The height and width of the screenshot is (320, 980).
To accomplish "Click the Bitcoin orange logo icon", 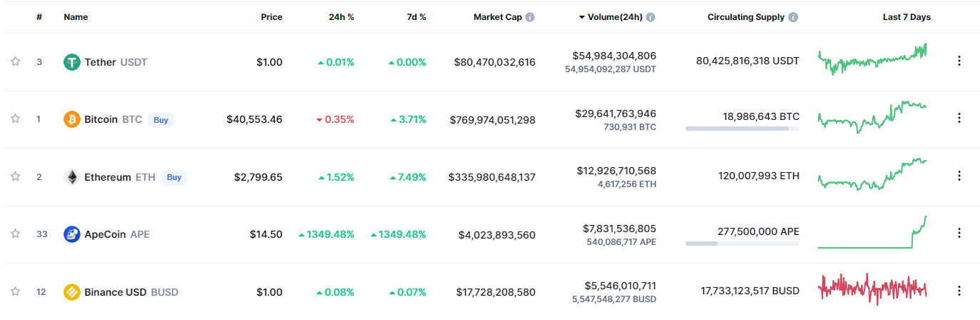I will (71, 119).
